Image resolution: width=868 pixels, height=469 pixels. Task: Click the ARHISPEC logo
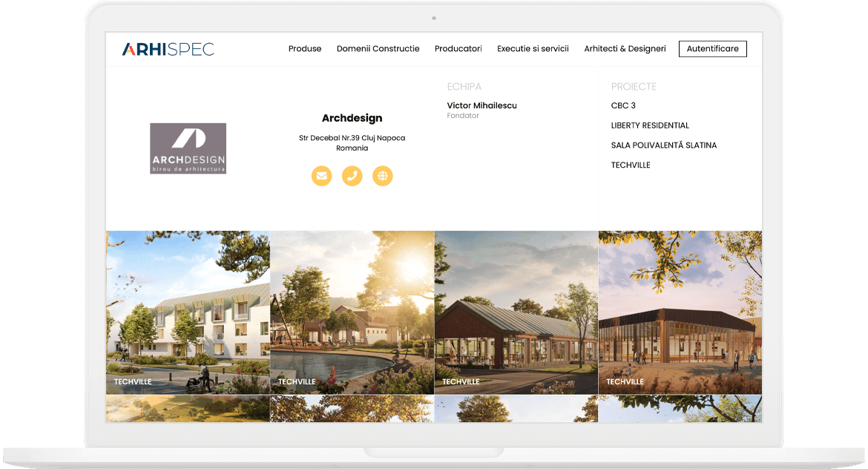(168, 49)
